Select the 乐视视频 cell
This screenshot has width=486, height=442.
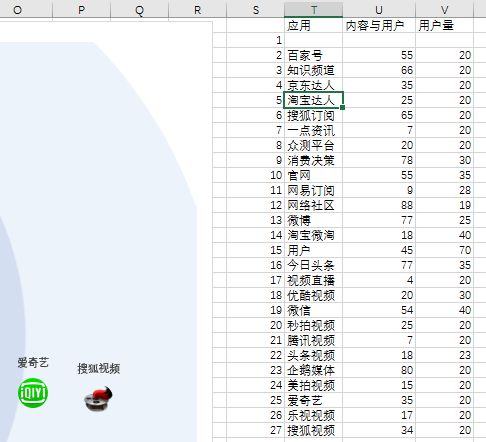314,415
